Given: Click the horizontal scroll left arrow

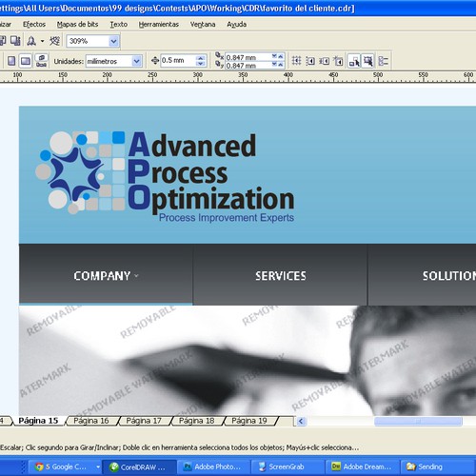Looking at the screenshot, I should click(x=301, y=421).
